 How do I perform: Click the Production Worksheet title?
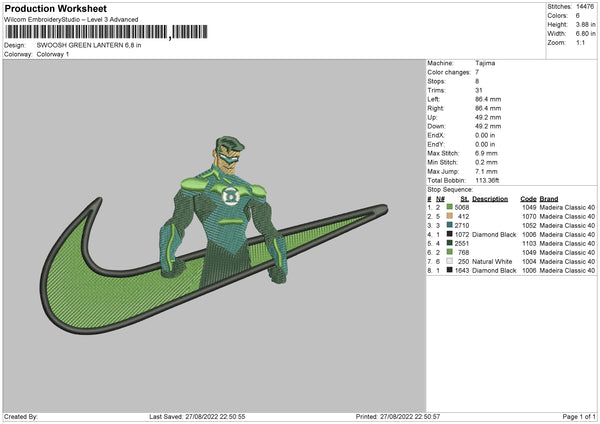click(55, 8)
